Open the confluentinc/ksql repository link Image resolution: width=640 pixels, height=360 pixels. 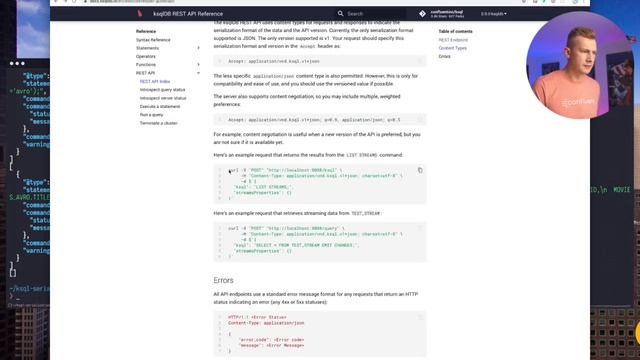(447, 14)
